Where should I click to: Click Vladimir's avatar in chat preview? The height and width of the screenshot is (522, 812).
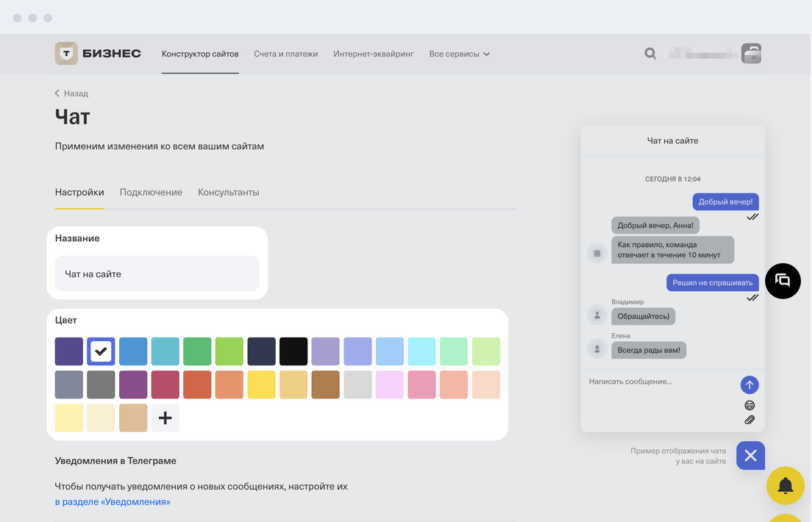597,315
